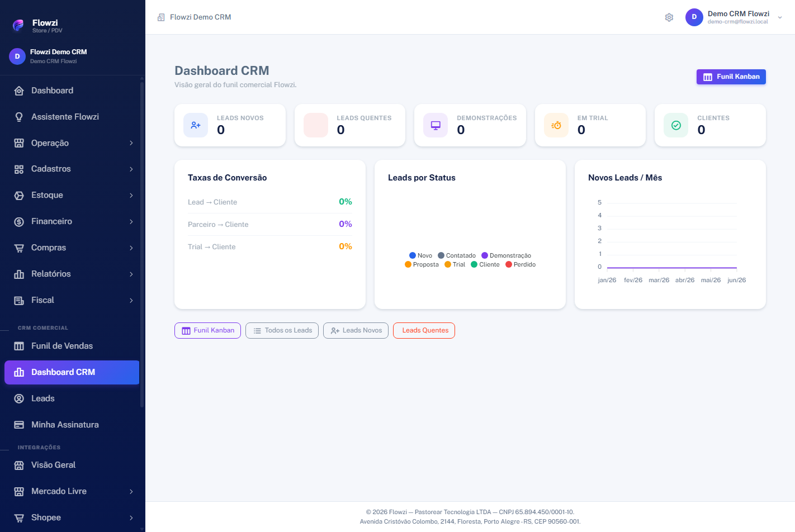
Task: Click the Dashboard home icon in sidebar
Action: (19, 91)
